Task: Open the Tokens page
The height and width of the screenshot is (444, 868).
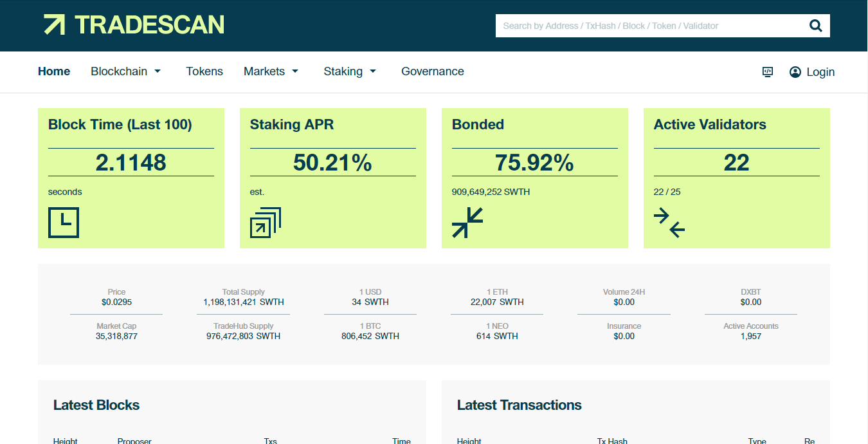Action: tap(204, 71)
